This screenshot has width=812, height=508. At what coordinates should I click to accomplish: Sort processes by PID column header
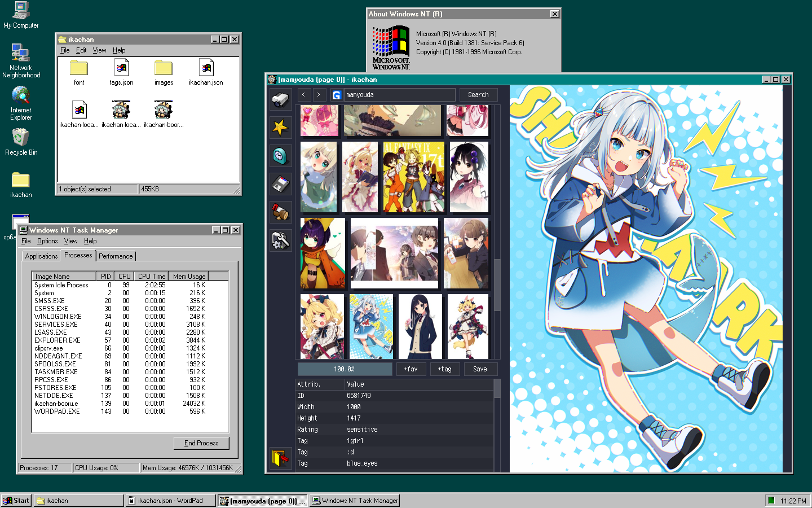[x=105, y=277]
